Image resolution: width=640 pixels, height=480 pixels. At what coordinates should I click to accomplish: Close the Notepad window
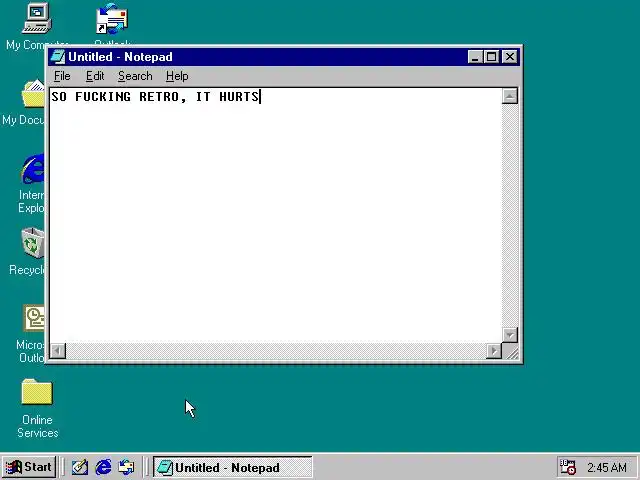click(510, 57)
